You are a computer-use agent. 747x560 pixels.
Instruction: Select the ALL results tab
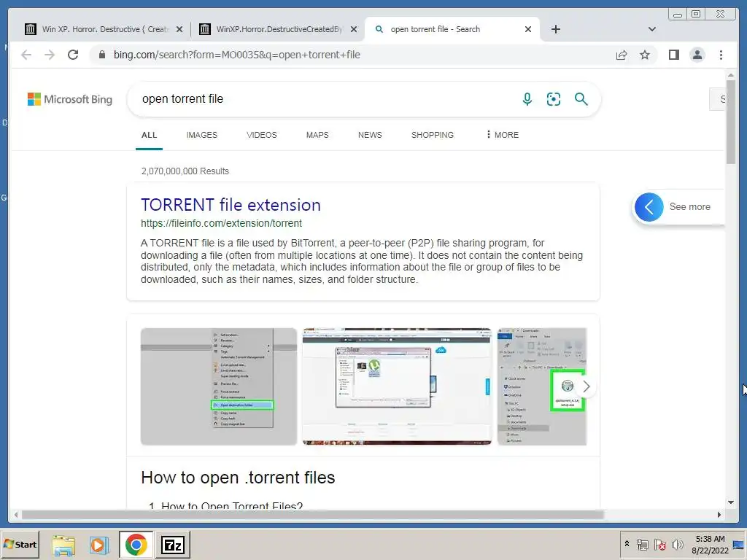click(149, 135)
